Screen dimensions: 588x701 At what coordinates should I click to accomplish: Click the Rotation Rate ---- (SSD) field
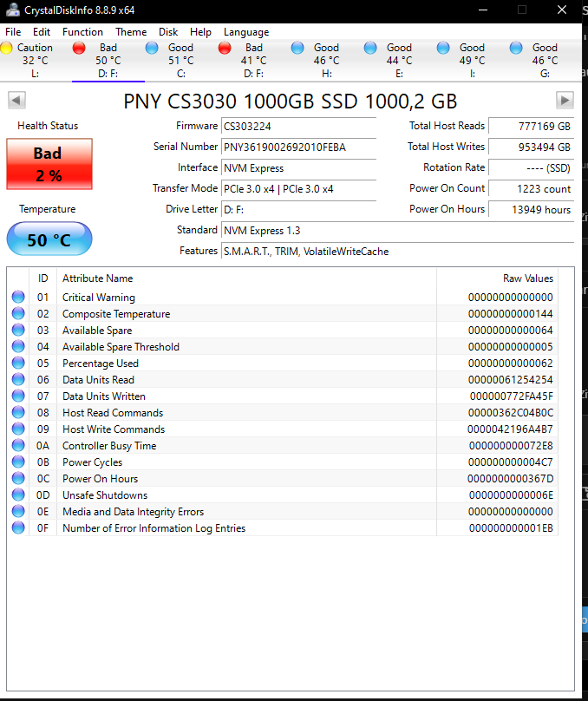[531, 168]
